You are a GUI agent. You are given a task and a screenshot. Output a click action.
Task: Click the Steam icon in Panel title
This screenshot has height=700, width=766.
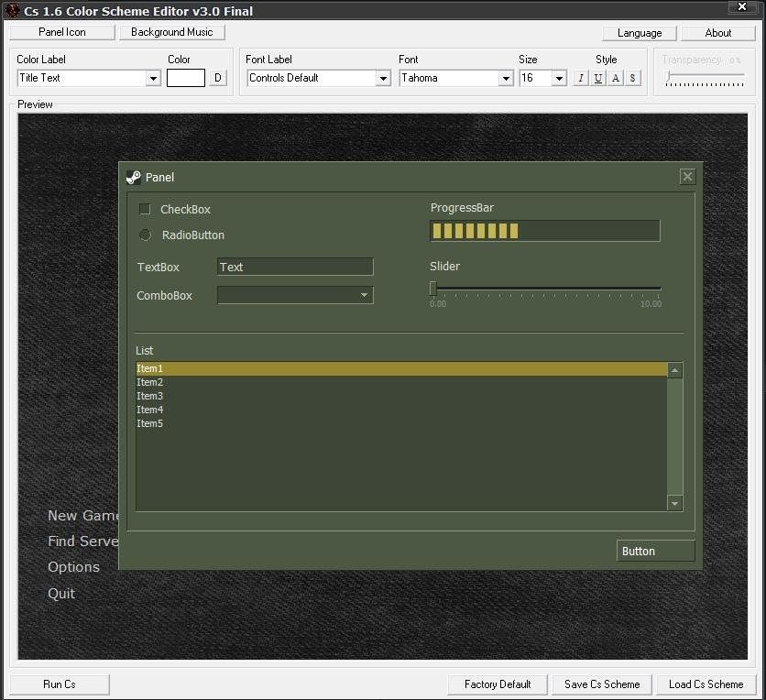[x=134, y=178]
